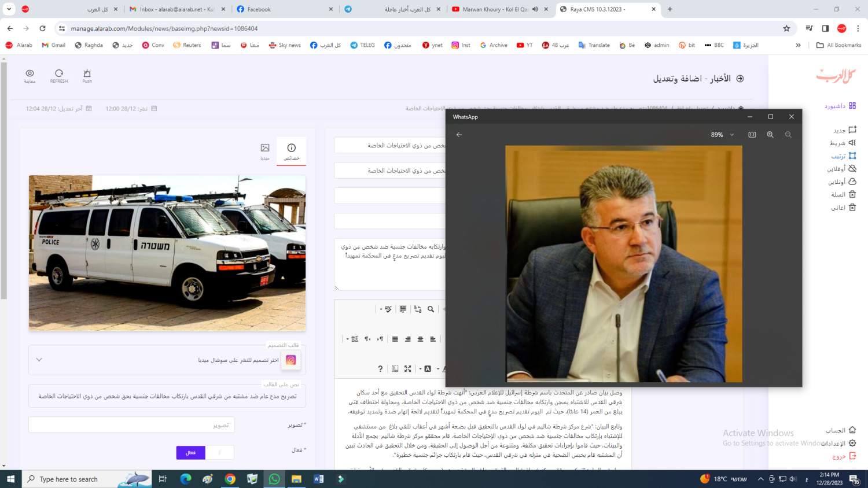Click the find and replace icon

(418, 309)
